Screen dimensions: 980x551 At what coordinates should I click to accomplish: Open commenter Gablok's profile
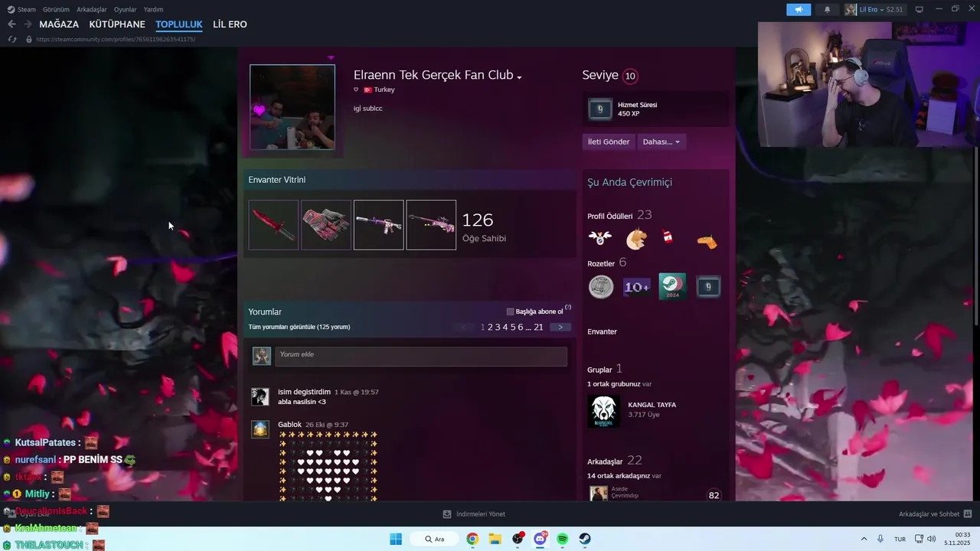tap(289, 425)
